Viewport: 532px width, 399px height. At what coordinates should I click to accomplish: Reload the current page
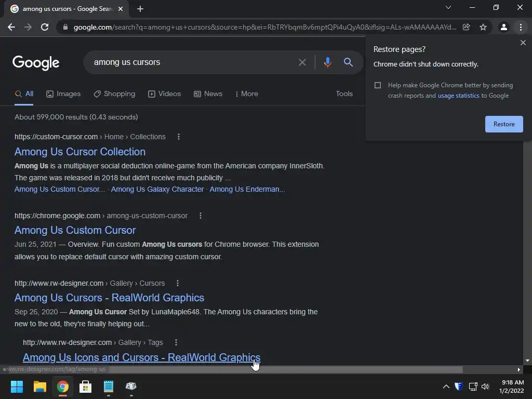45,27
